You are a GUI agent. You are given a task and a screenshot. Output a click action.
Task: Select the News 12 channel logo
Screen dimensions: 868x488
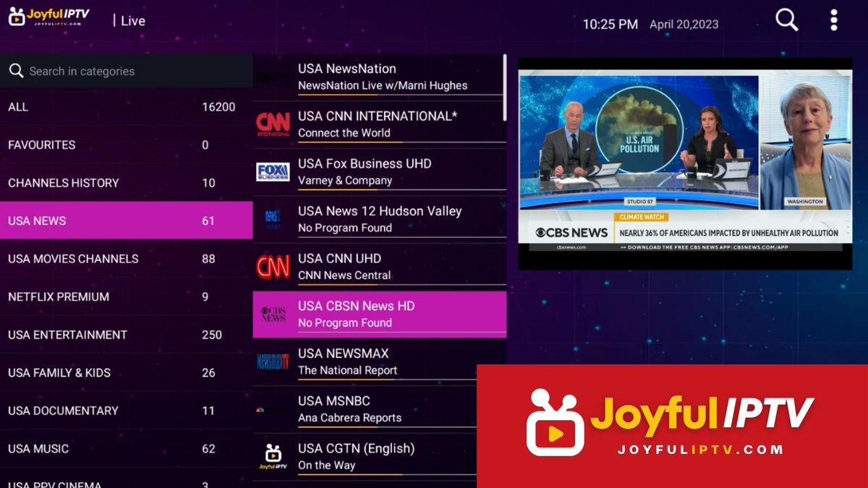273,219
